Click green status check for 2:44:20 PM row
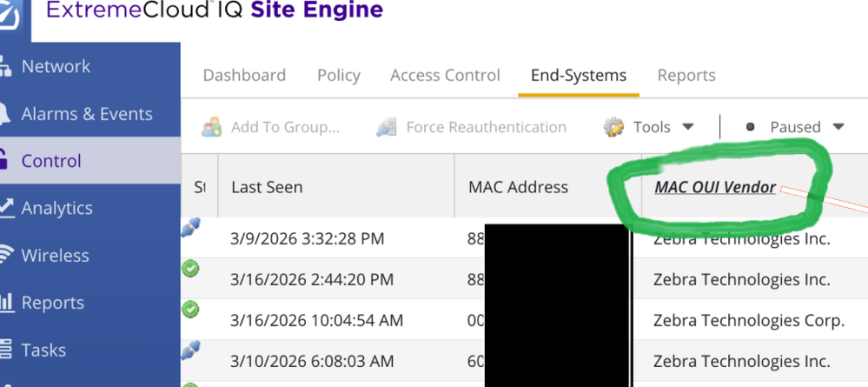 click(190, 269)
